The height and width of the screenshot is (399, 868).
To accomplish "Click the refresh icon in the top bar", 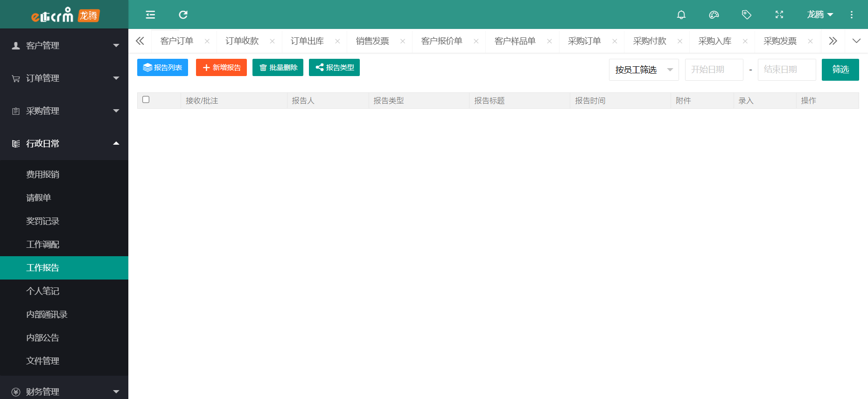I will (x=183, y=15).
